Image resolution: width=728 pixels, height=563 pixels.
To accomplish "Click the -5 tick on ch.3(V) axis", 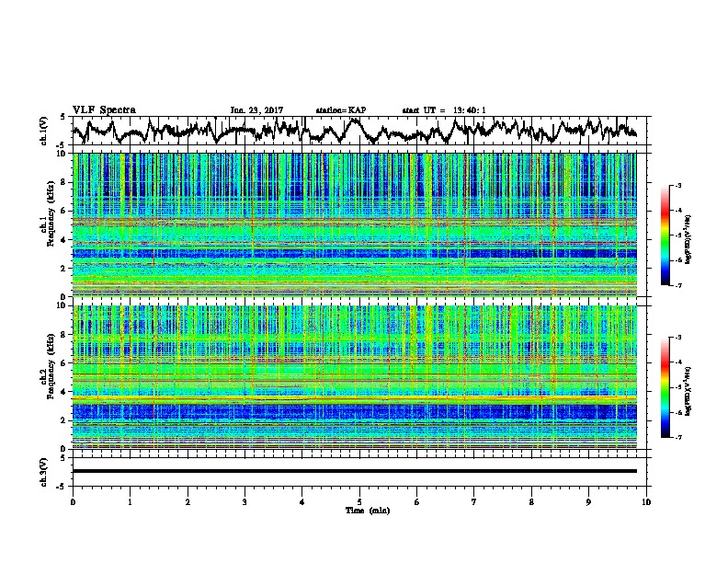I will pos(62,487).
